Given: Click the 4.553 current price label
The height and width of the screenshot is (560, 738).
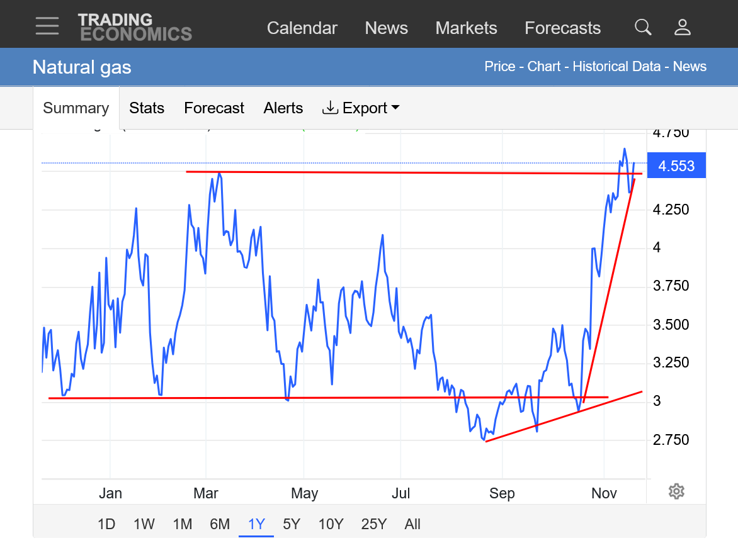Looking at the screenshot, I should click(676, 166).
